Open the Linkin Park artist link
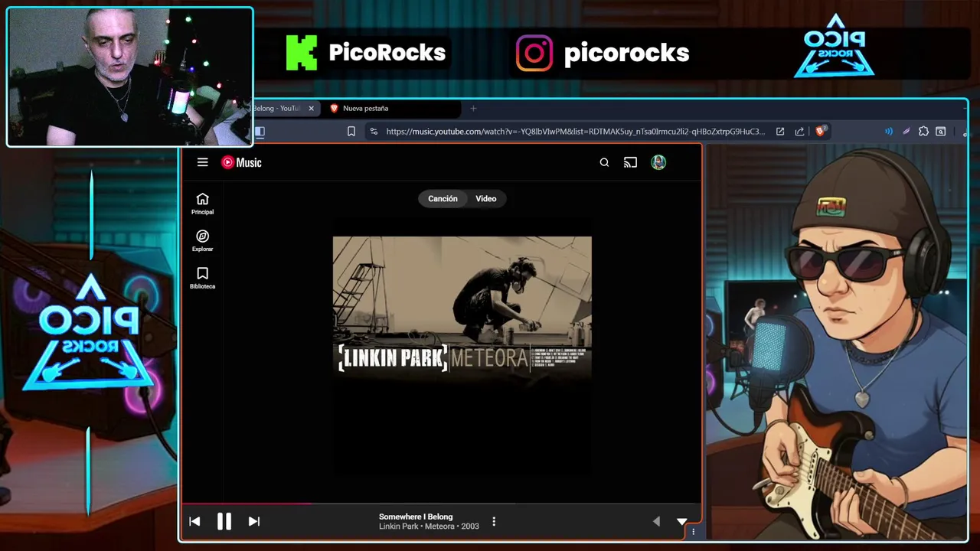 [399, 527]
